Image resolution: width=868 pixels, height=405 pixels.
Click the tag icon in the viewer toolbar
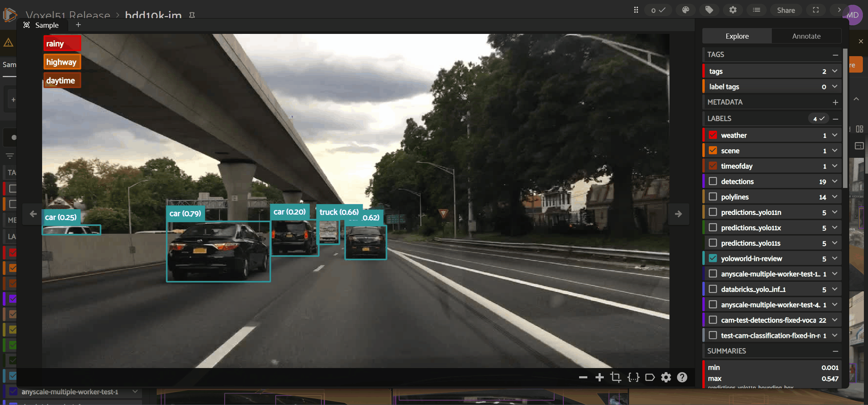[650, 377]
